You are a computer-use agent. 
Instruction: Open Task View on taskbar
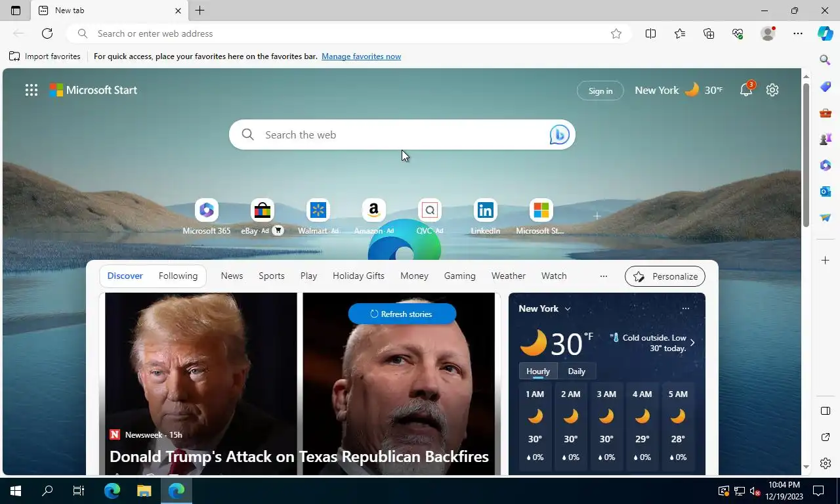coord(79,491)
